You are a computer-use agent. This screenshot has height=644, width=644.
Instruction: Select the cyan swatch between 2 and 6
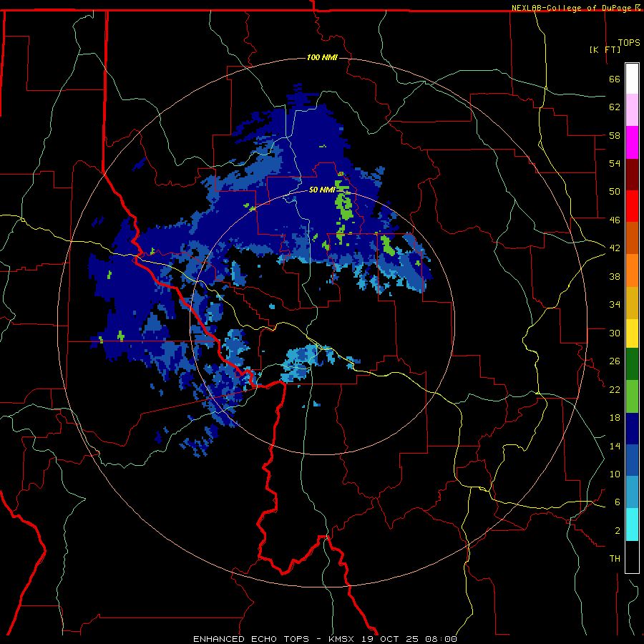[632, 525]
